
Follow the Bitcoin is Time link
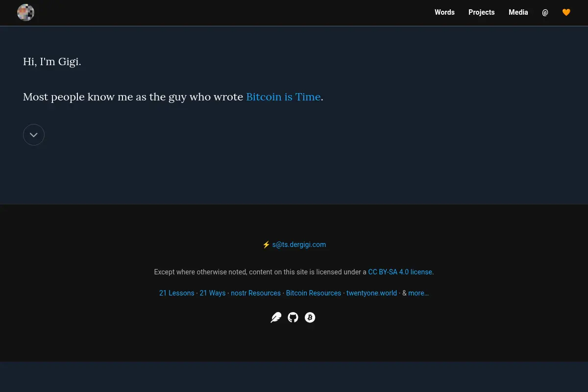coord(283,97)
